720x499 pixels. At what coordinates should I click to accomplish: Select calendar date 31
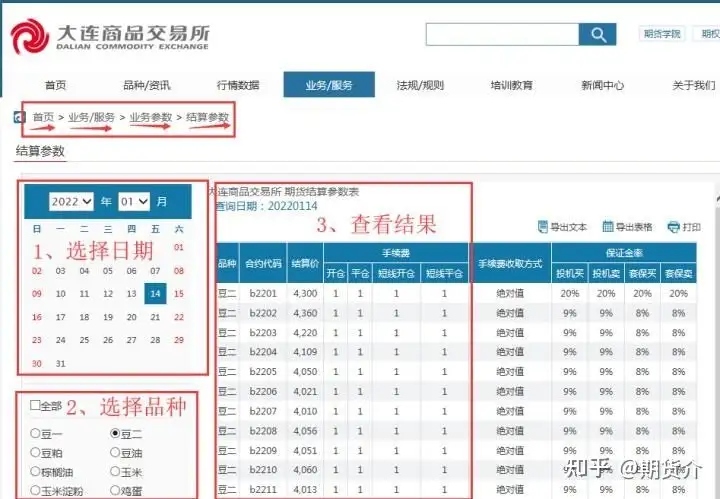[x=61, y=364]
